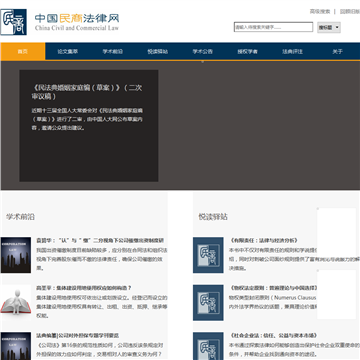360x360 pixels.
Task: Open the 关于 navigation item
Action: [337, 52]
